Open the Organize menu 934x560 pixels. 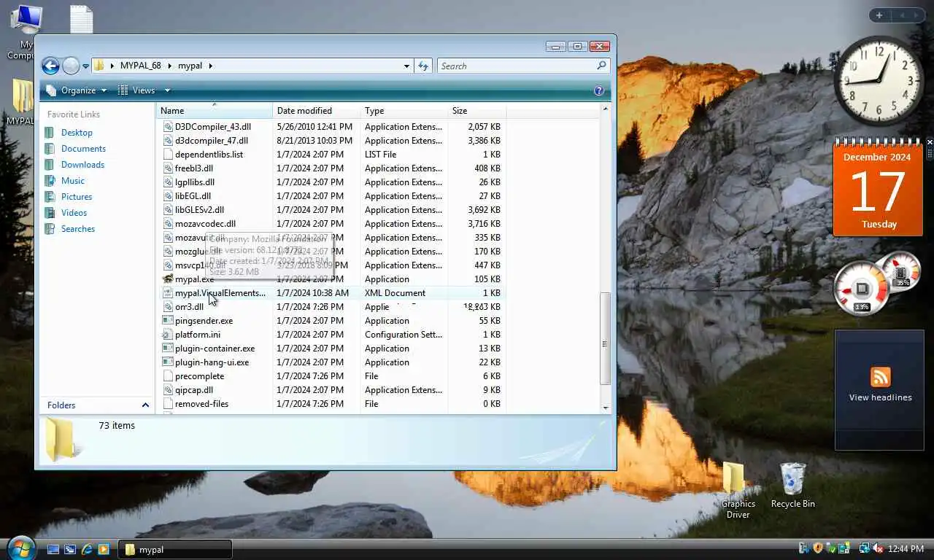coord(76,90)
